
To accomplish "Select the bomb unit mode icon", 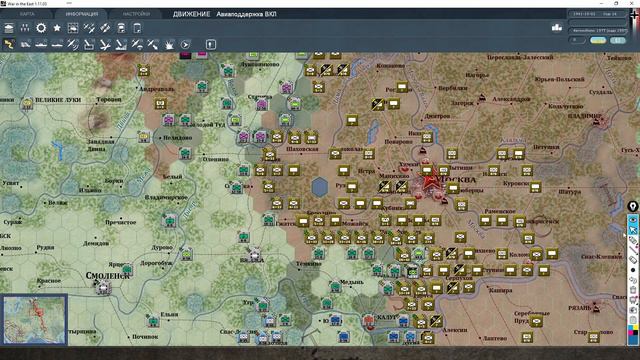I will [89, 44].
